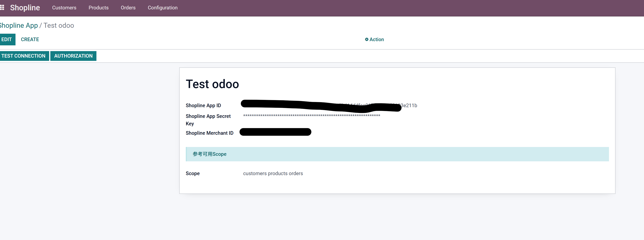Open the 参考可用Scope reference link

click(x=209, y=154)
